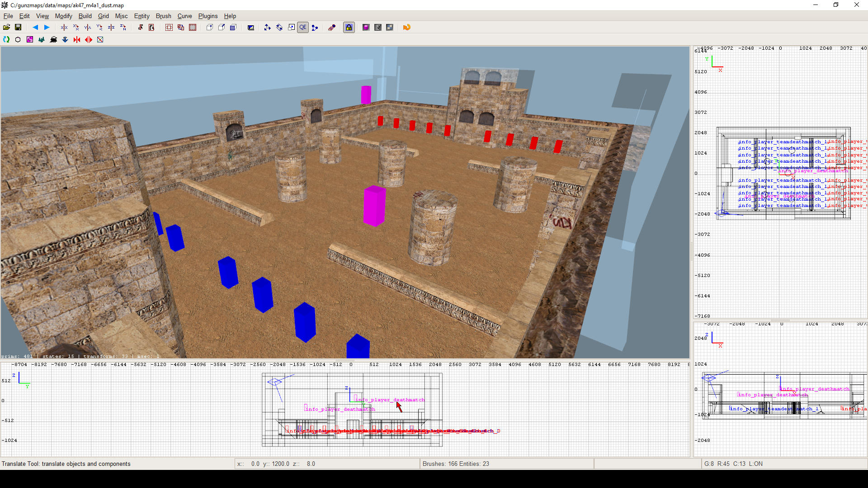868x488 pixels.
Task: Toggle QE-style camera controls
Action: pos(303,27)
